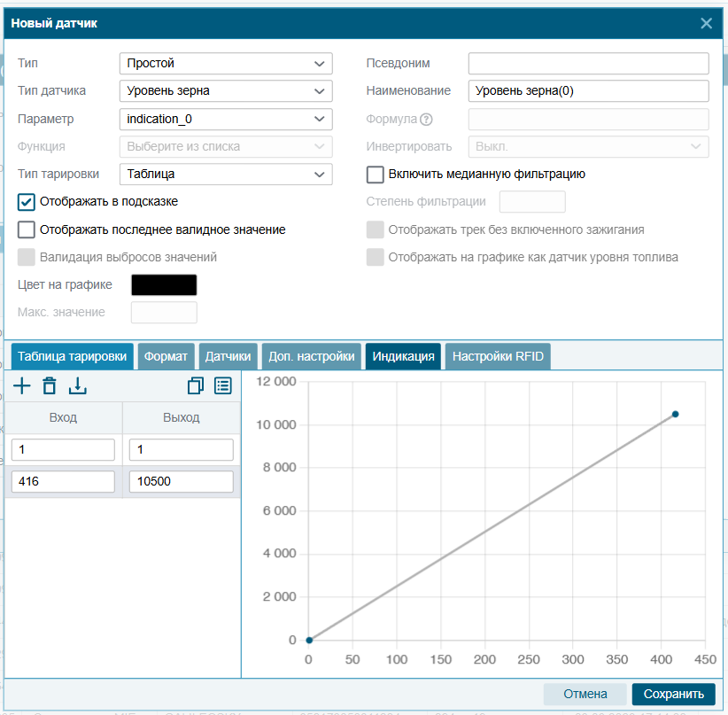This screenshot has width=728, height=715.
Task: Click the help icon next to Формула
Action: point(426,120)
